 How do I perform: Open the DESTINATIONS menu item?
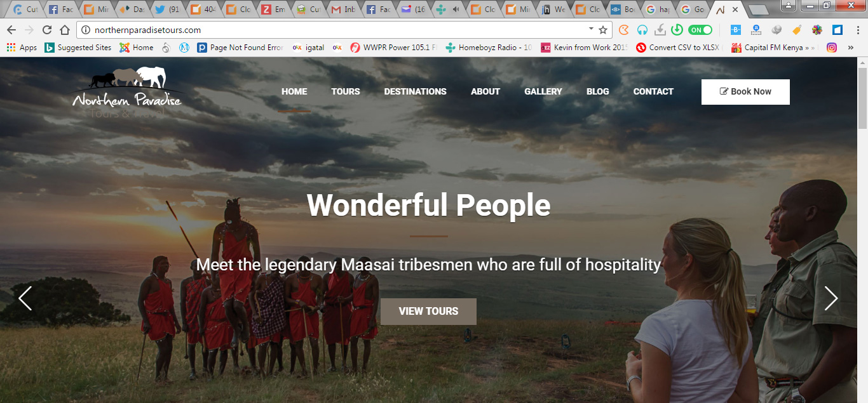point(416,91)
